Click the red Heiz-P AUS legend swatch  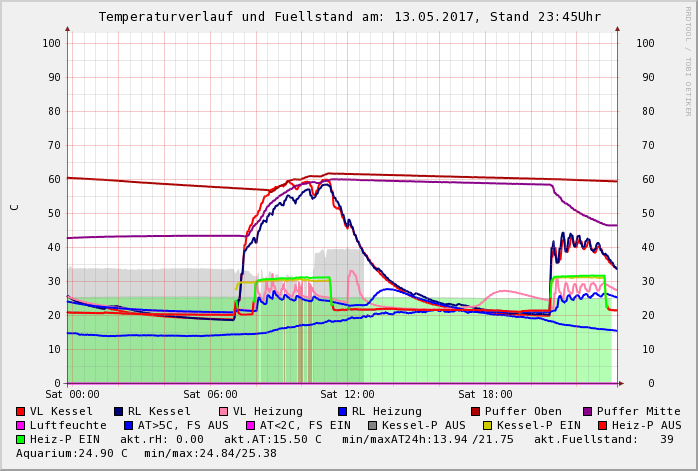tap(602, 425)
